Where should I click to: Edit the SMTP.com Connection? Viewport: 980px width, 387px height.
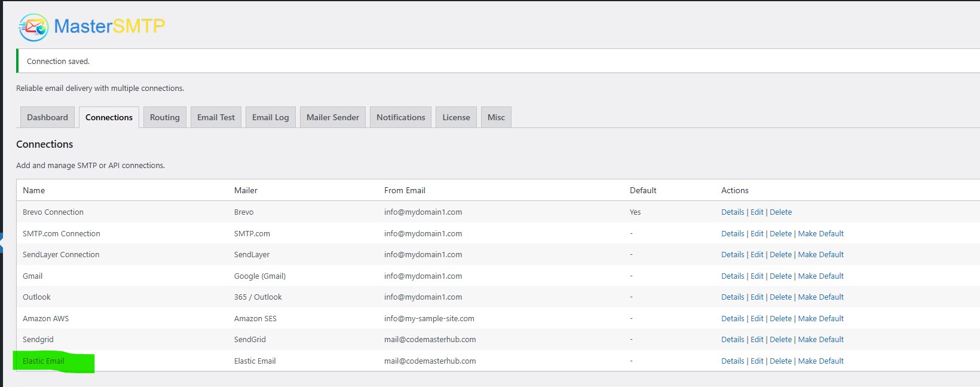(x=757, y=234)
